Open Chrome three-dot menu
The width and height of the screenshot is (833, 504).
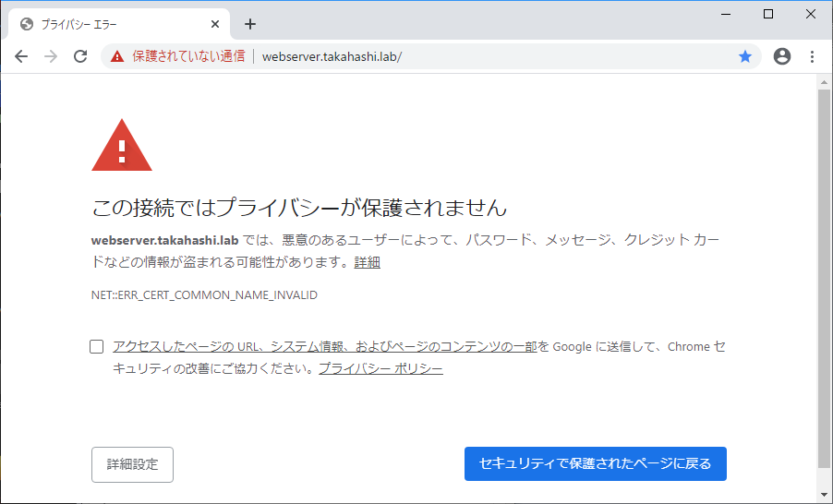[812, 56]
